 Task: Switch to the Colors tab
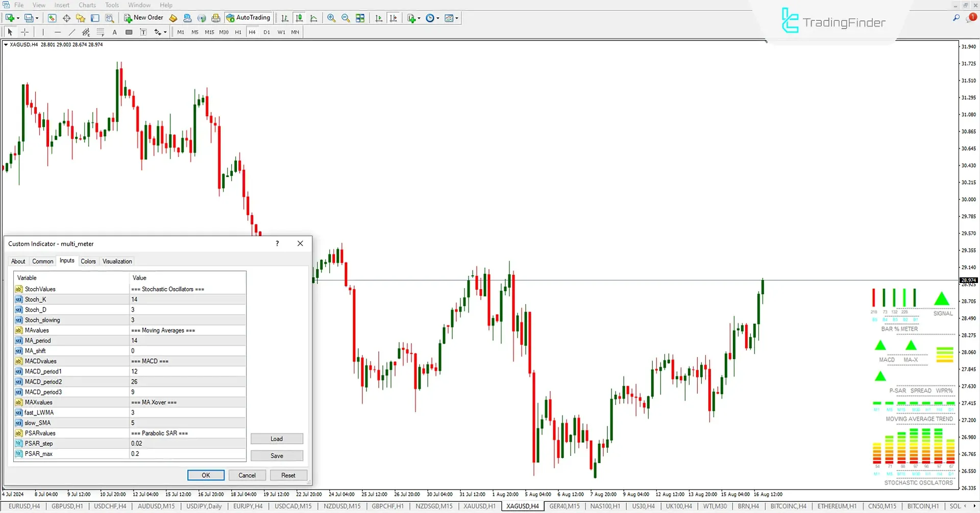click(88, 261)
